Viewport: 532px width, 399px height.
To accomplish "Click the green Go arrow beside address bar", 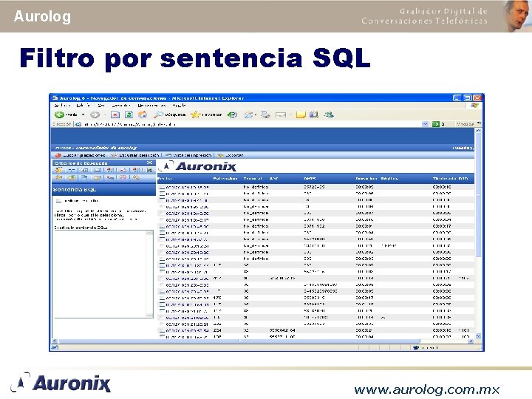I will 436,124.
